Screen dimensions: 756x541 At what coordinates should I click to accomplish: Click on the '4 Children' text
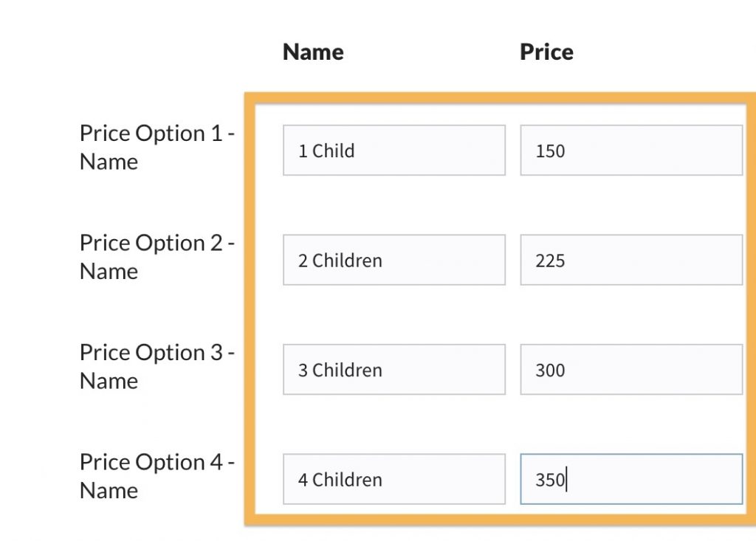[340, 480]
